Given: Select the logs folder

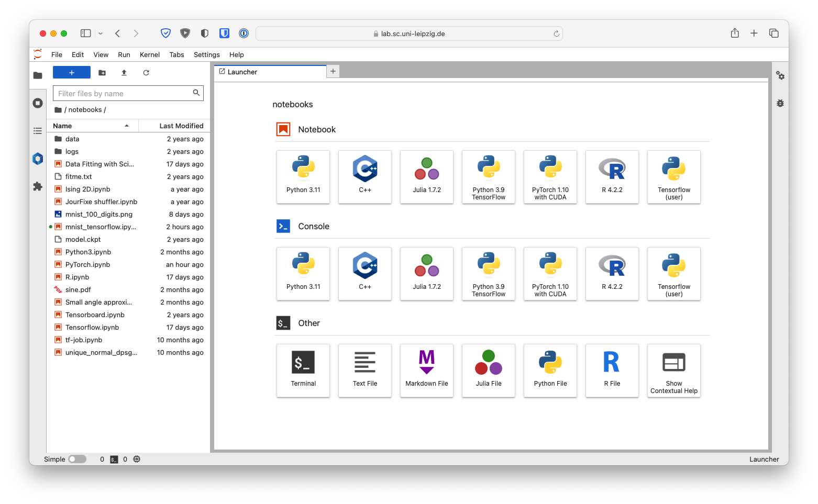Looking at the screenshot, I should coord(128,151).
